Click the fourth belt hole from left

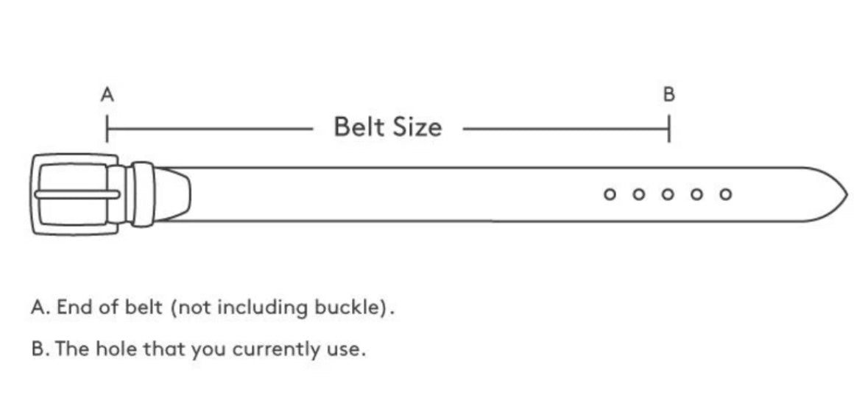[696, 195]
